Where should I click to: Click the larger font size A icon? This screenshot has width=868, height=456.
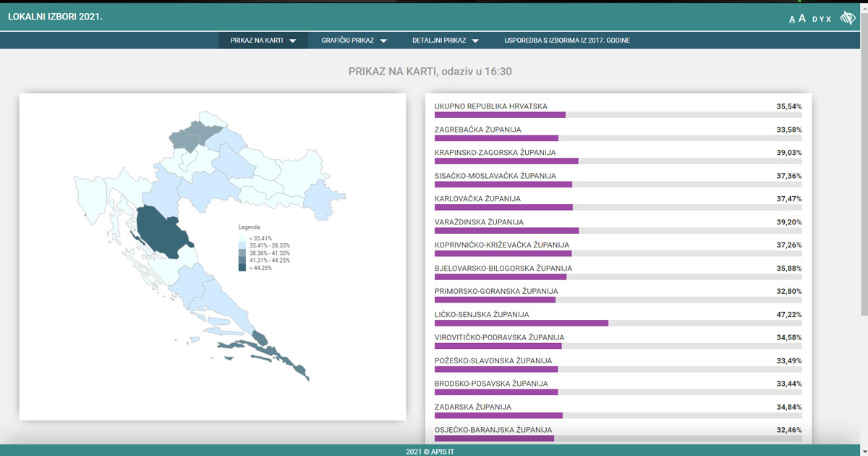coord(802,18)
